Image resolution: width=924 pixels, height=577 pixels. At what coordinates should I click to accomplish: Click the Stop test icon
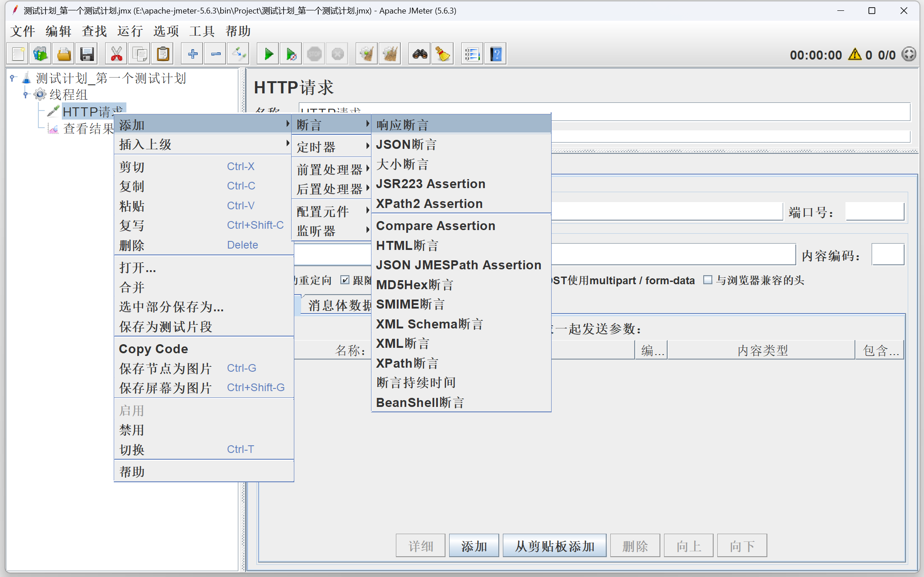[314, 54]
